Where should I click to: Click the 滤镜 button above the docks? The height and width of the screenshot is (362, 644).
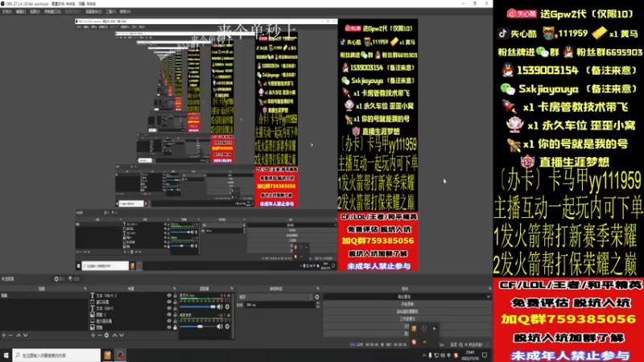tap(74, 279)
